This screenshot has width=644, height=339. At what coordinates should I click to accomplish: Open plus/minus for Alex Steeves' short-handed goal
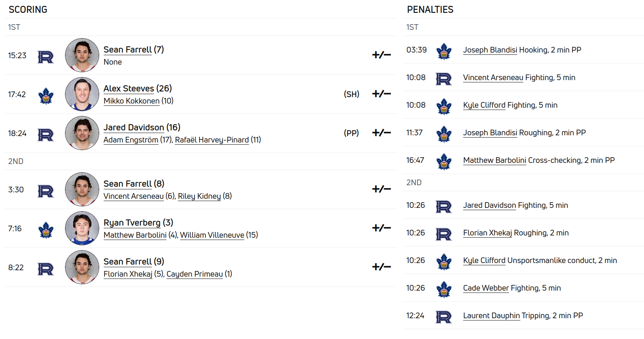click(381, 94)
